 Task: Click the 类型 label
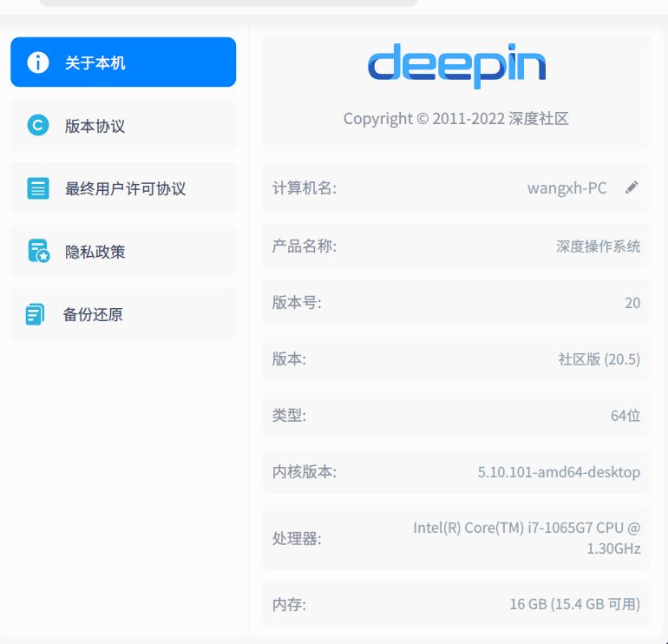pos(289,415)
